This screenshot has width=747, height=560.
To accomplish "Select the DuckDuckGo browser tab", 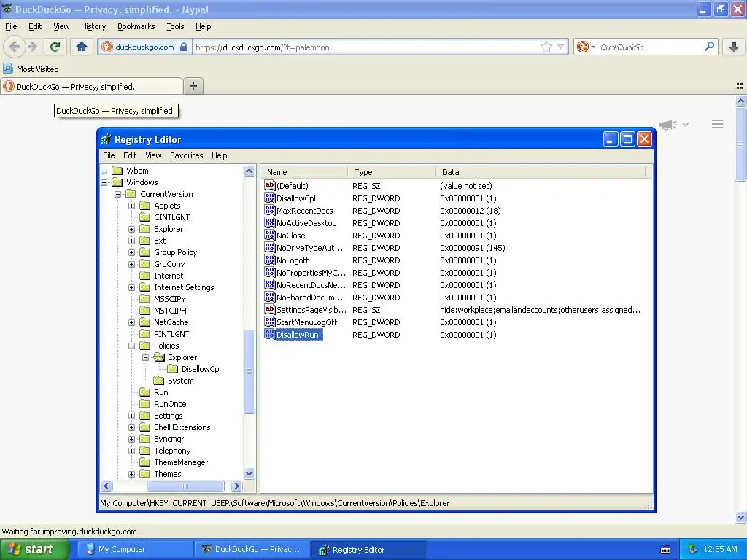I will click(x=91, y=86).
